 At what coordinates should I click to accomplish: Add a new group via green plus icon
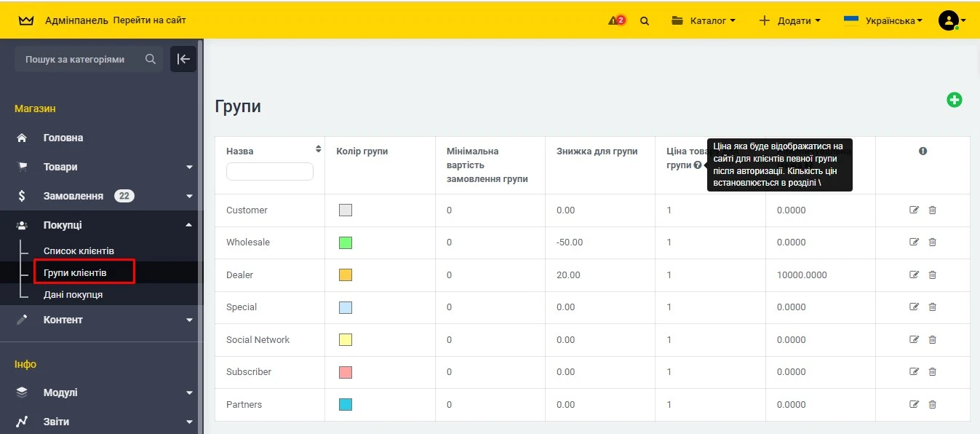[955, 99]
